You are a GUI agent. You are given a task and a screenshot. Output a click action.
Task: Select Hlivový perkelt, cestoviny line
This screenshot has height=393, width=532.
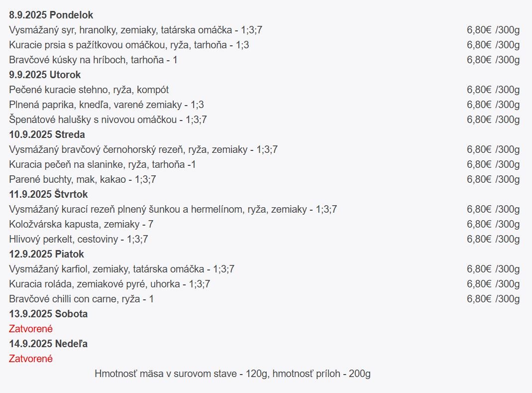pyautogui.click(x=78, y=239)
